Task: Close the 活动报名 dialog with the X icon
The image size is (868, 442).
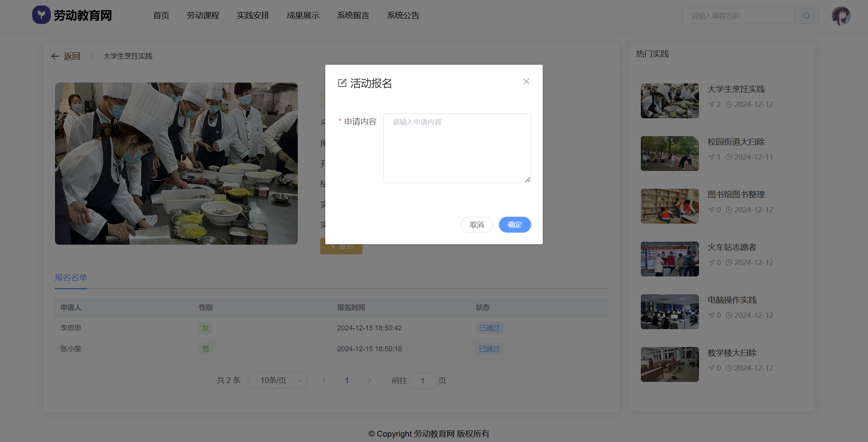Action: coord(526,81)
